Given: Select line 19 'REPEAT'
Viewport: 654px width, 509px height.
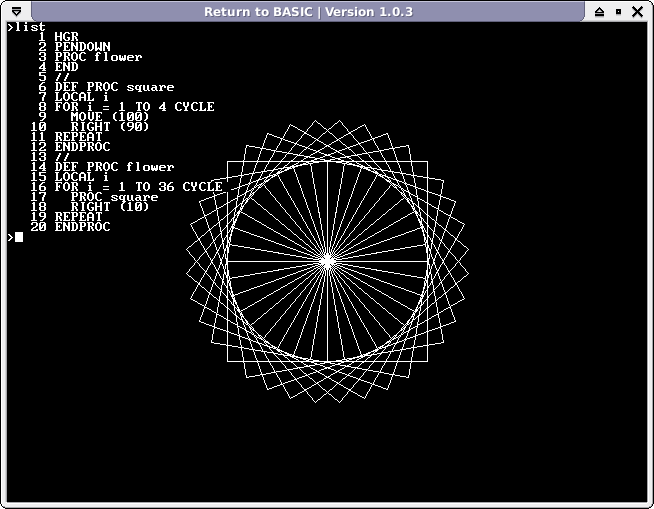Looking at the screenshot, I should coord(66,217).
